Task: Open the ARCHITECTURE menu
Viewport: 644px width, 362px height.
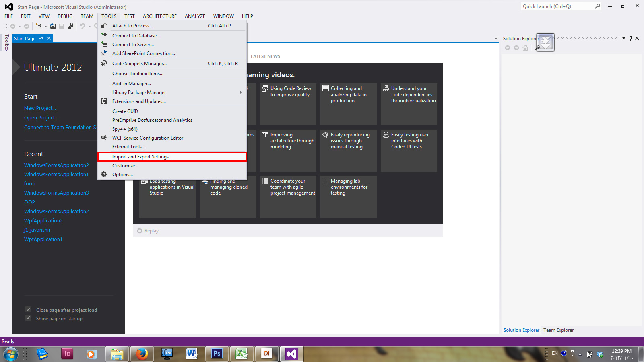Action: click(x=159, y=16)
